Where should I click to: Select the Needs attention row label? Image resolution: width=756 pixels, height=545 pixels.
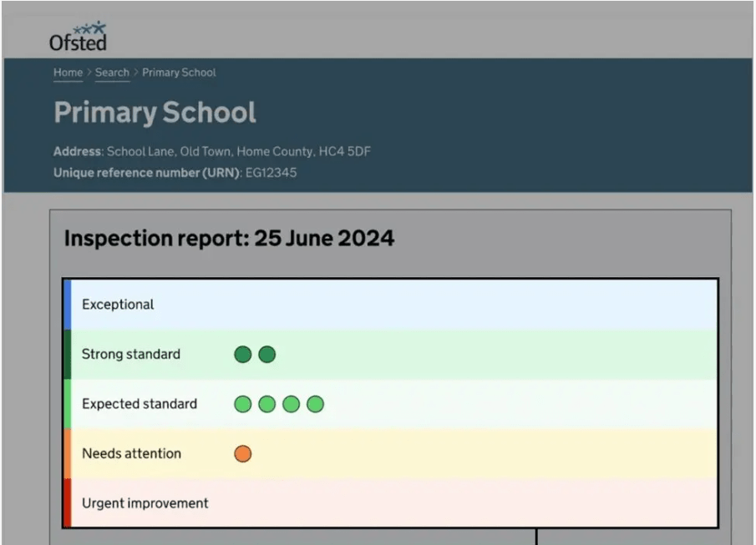130,454
